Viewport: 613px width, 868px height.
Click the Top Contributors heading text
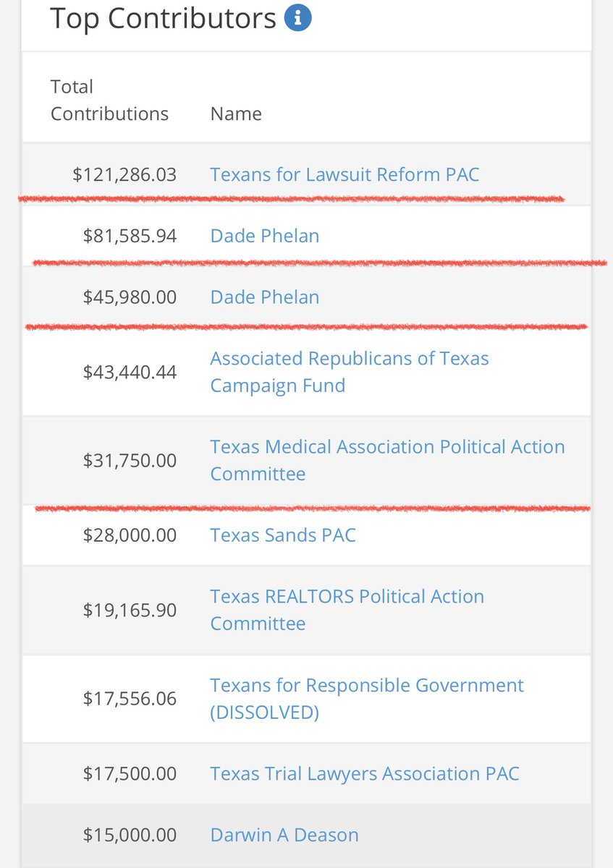[x=163, y=19]
